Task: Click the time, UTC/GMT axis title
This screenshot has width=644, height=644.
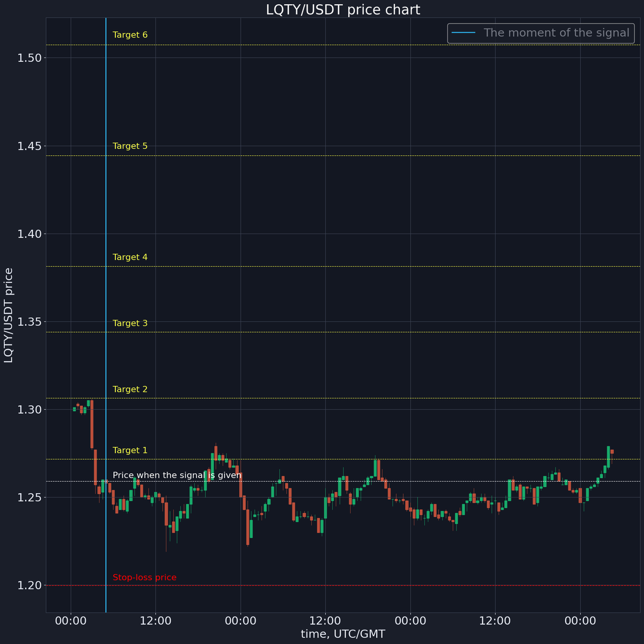Action: click(343, 633)
